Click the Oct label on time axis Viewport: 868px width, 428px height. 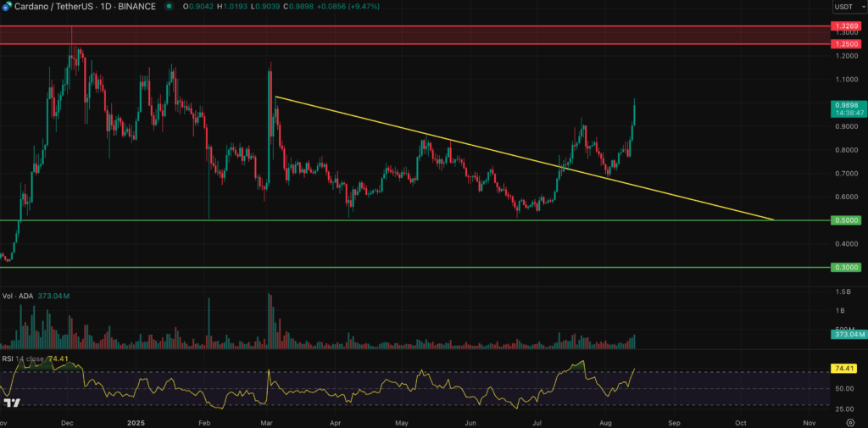[742, 422]
